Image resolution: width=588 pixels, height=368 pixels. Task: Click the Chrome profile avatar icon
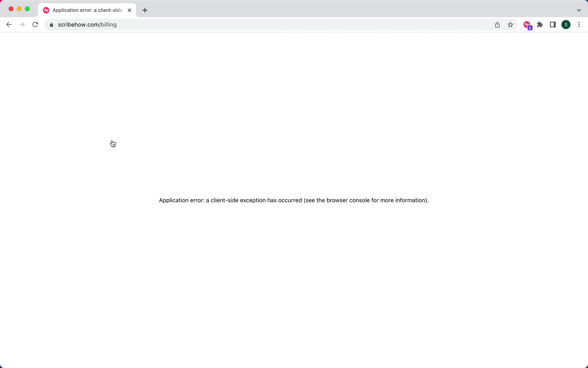pyautogui.click(x=566, y=25)
